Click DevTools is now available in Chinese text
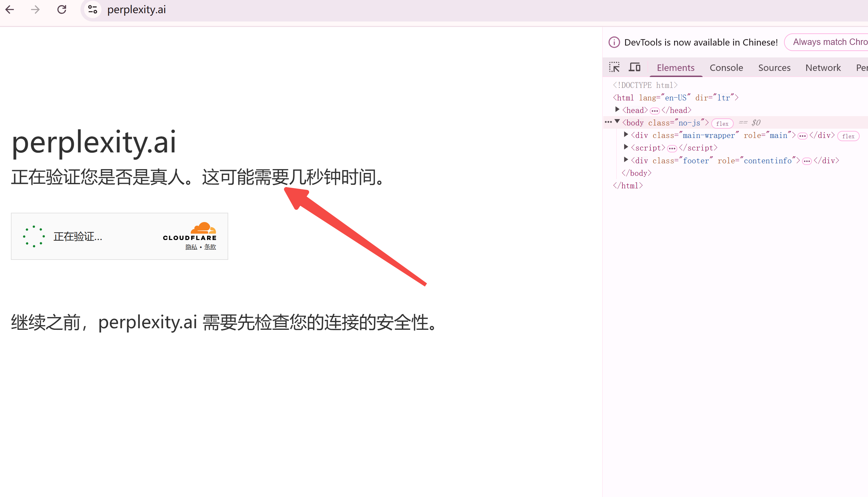Screen dimensions: 868x497 701,42
